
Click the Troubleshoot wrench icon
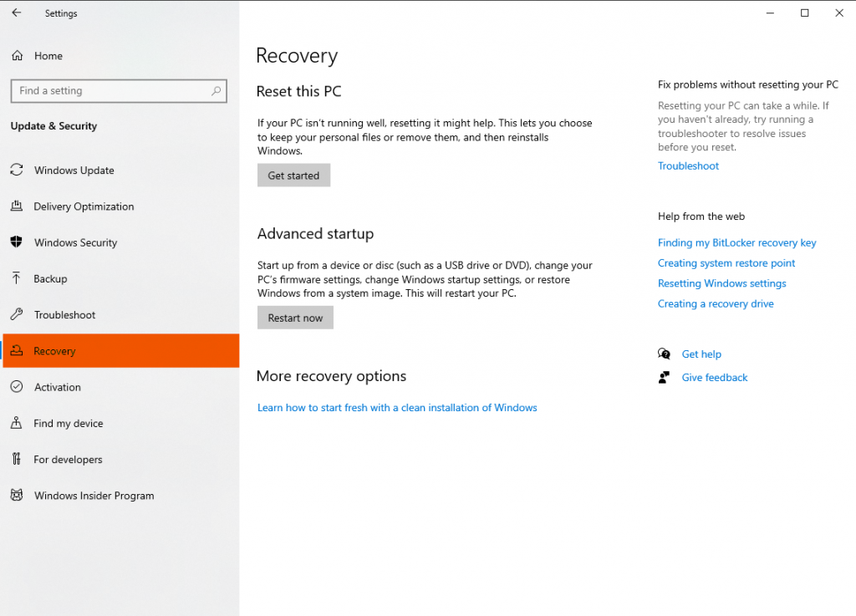(x=17, y=314)
